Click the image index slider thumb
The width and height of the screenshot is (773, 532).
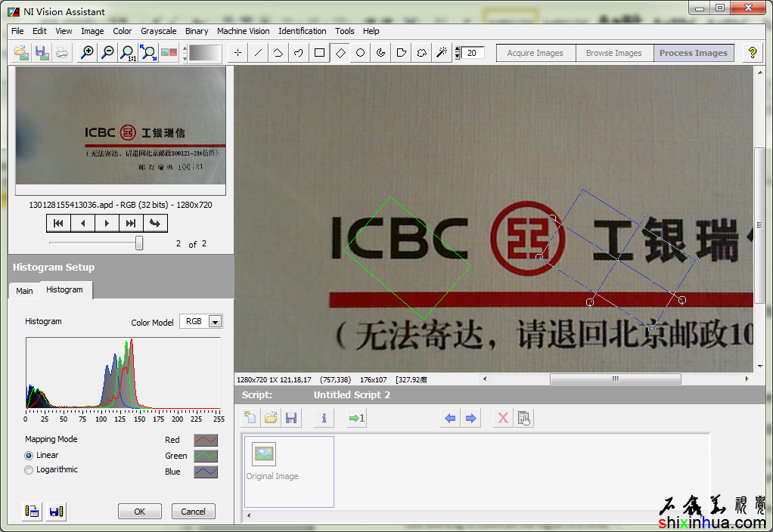pyautogui.click(x=139, y=243)
